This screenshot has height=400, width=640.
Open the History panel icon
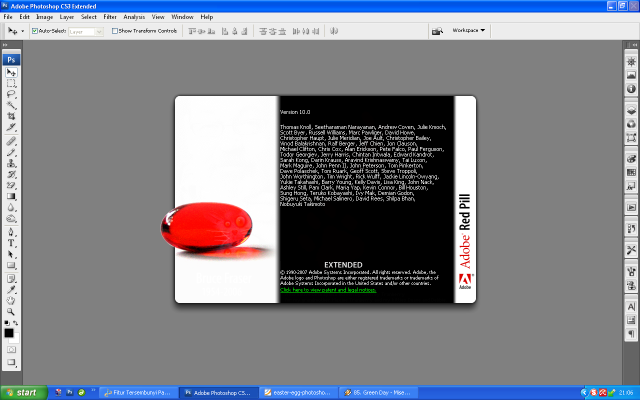point(631,229)
